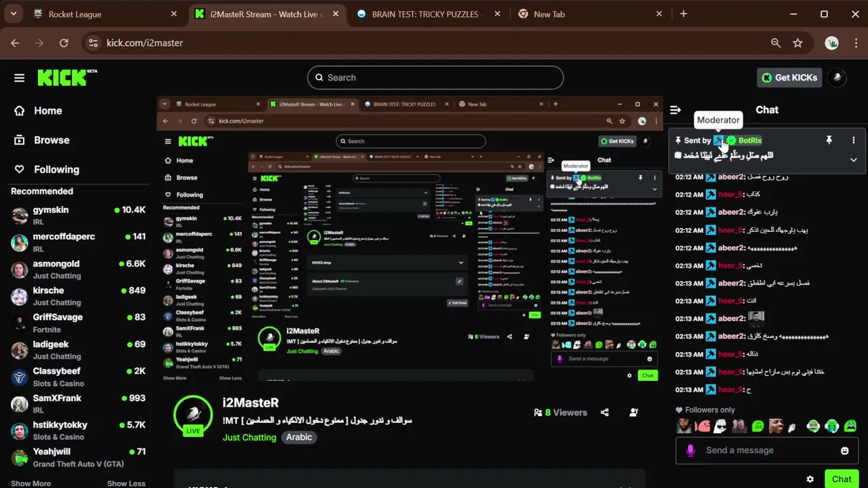Open the gymskin recommended channel

tap(79, 216)
